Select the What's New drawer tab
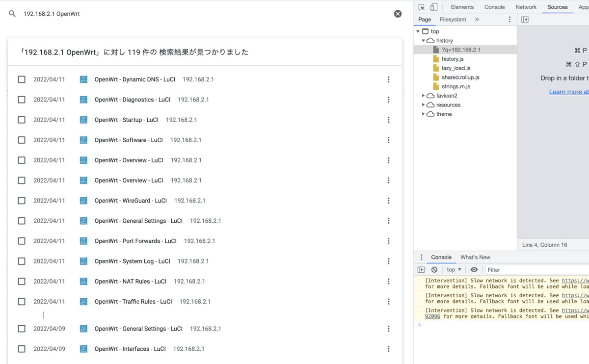 (x=475, y=258)
